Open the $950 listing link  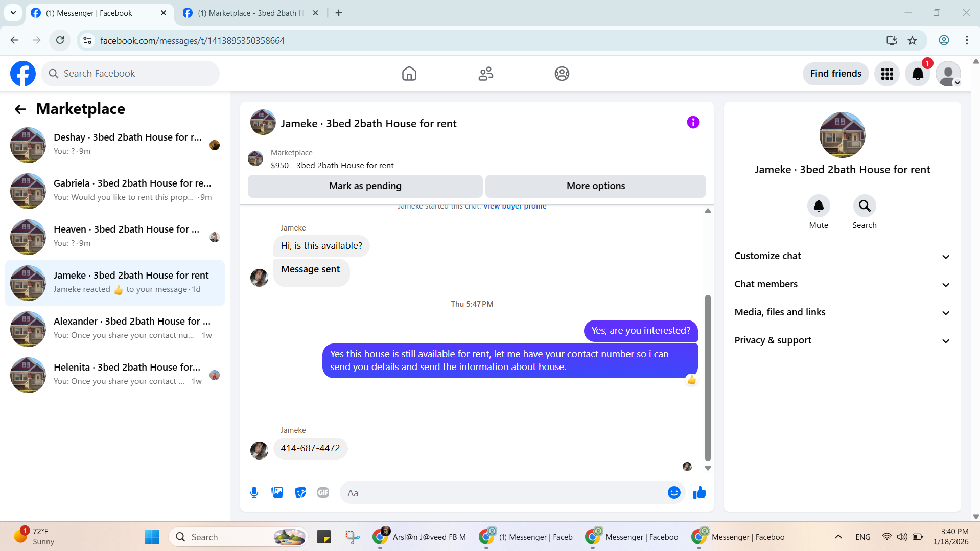tap(332, 165)
